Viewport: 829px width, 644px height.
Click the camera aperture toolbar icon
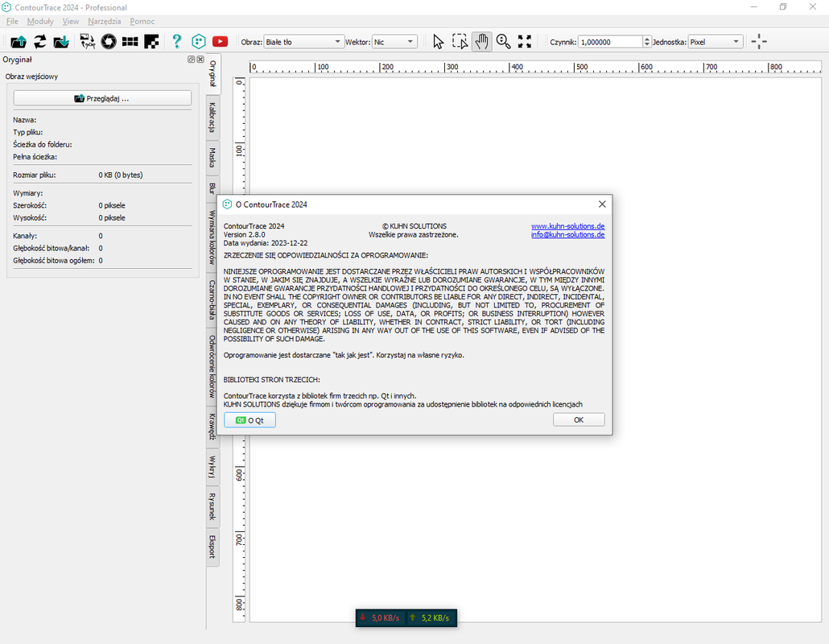109,42
